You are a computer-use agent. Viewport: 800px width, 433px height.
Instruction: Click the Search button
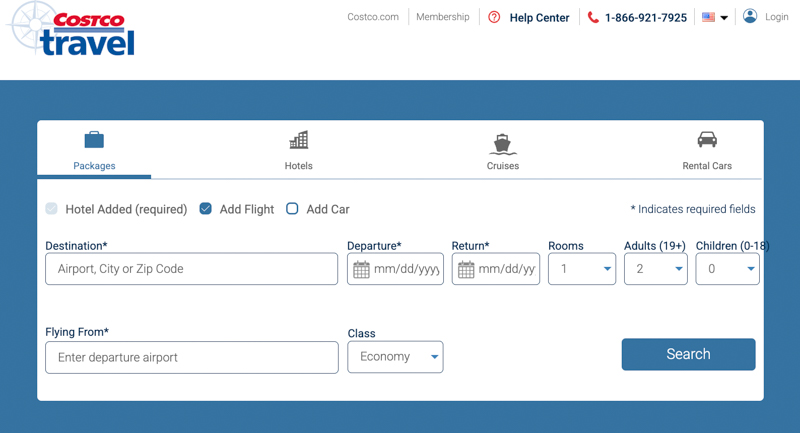pyautogui.click(x=688, y=354)
